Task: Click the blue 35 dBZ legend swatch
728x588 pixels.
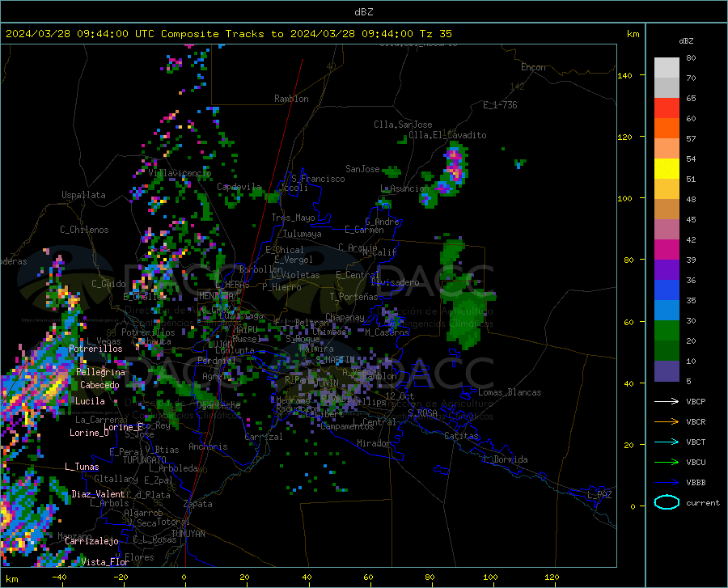Action: (x=667, y=290)
